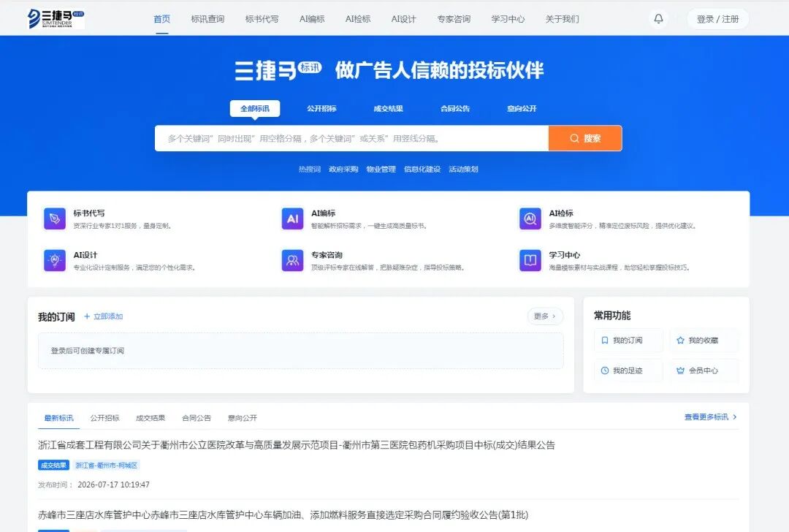Open 关于我们 in top navigation
Screen dimensions: 789x532
[562, 19]
